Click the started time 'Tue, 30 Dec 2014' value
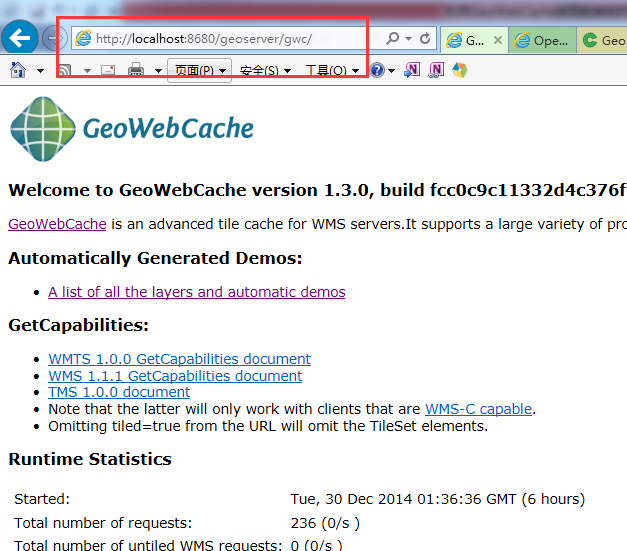Viewport: 627px width, 551px height. (437, 499)
